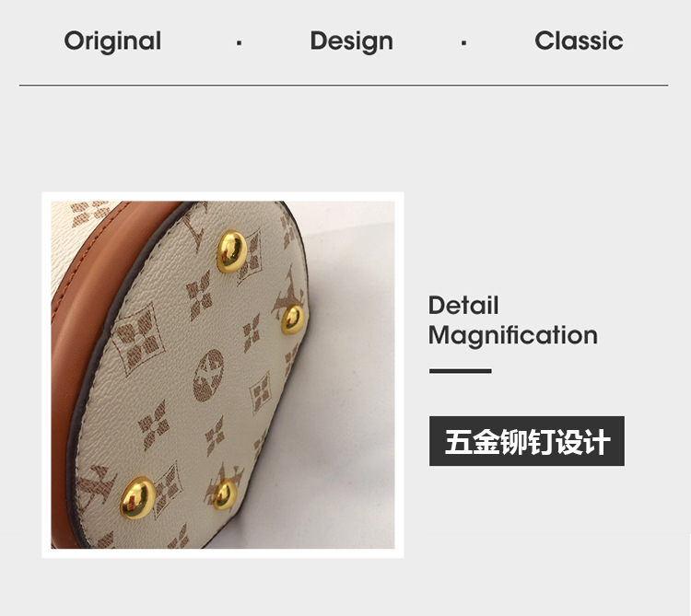Click the large bottom-left gold rivet

[138, 497]
